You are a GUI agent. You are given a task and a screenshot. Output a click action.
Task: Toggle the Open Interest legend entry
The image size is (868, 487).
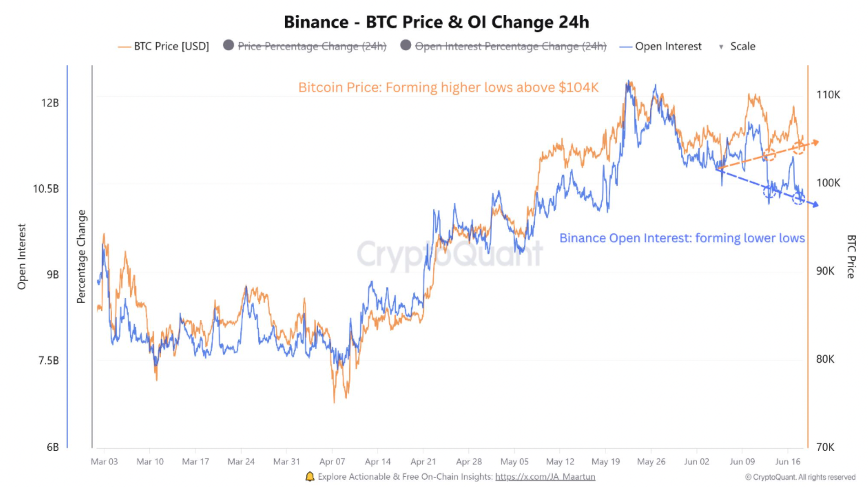coord(660,46)
